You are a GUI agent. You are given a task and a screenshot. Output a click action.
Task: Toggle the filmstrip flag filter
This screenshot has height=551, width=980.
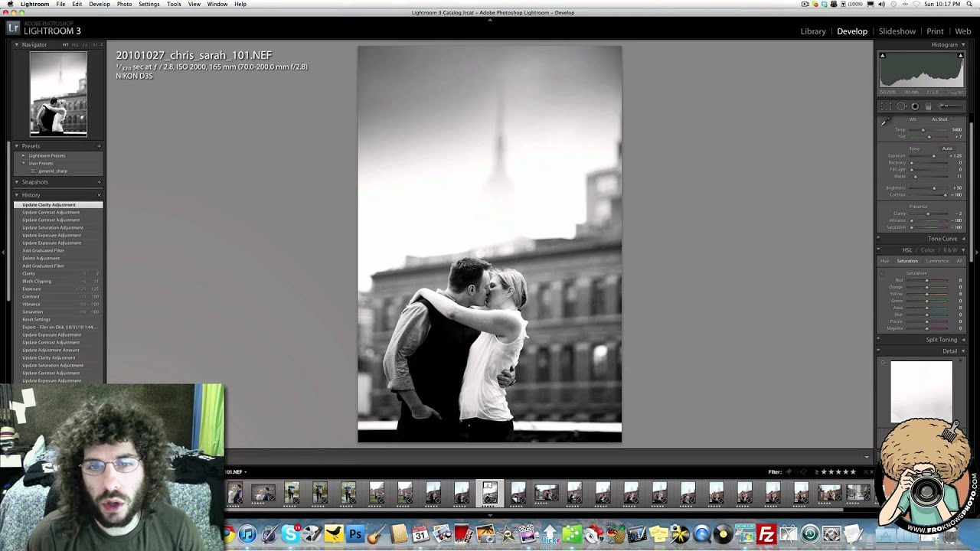pos(789,472)
